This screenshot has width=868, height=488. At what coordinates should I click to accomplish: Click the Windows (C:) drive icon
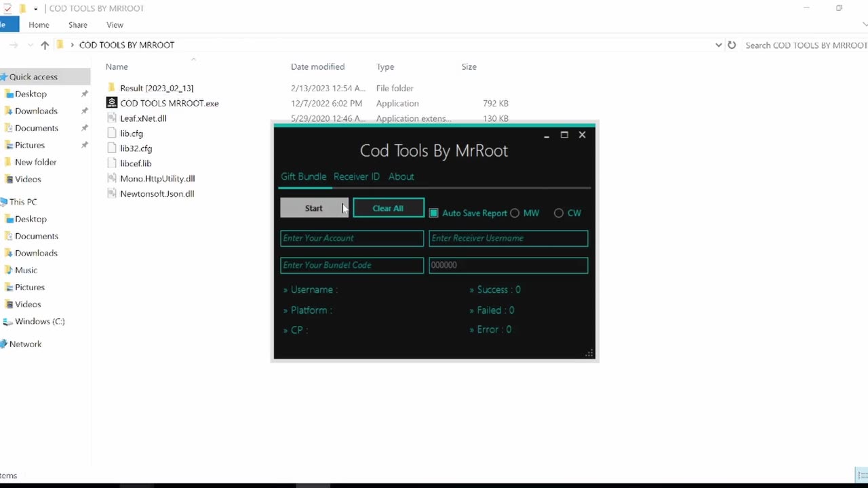pos(8,321)
